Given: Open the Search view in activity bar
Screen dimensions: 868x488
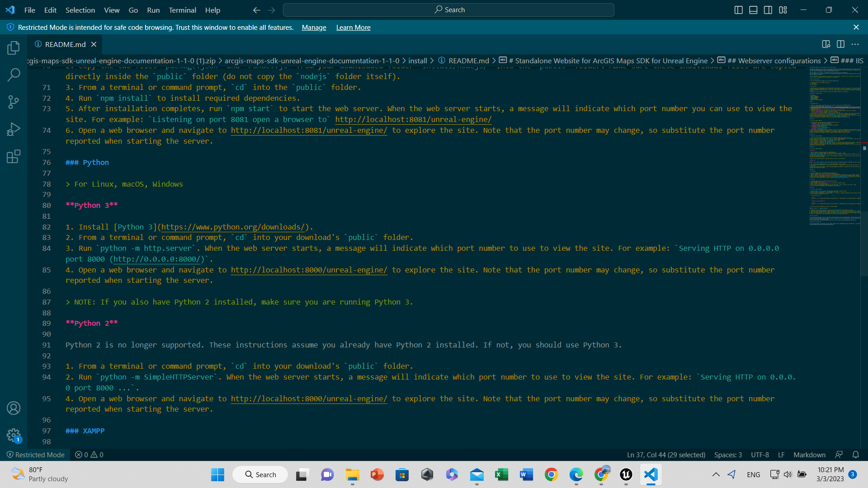Looking at the screenshot, I should pyautogui.click(x=14, y=75).
